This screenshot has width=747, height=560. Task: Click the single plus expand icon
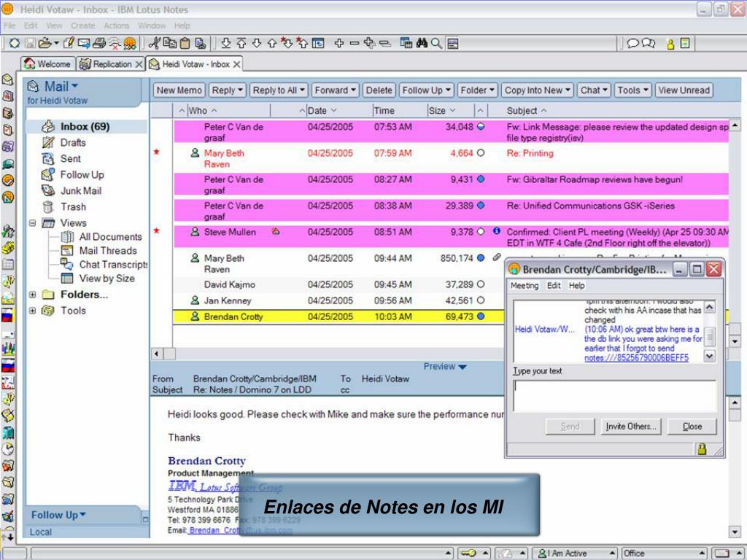(339, 43)
